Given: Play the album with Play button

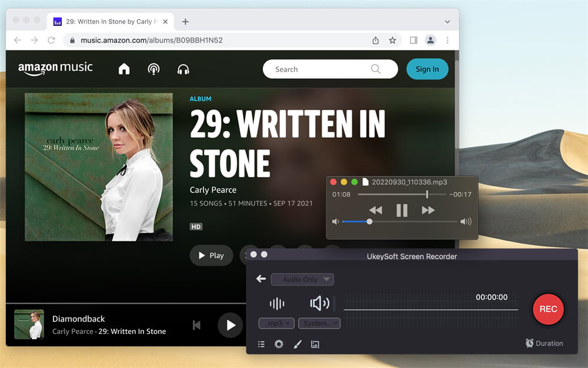Looking at the screenshot, I should (211, 256).
